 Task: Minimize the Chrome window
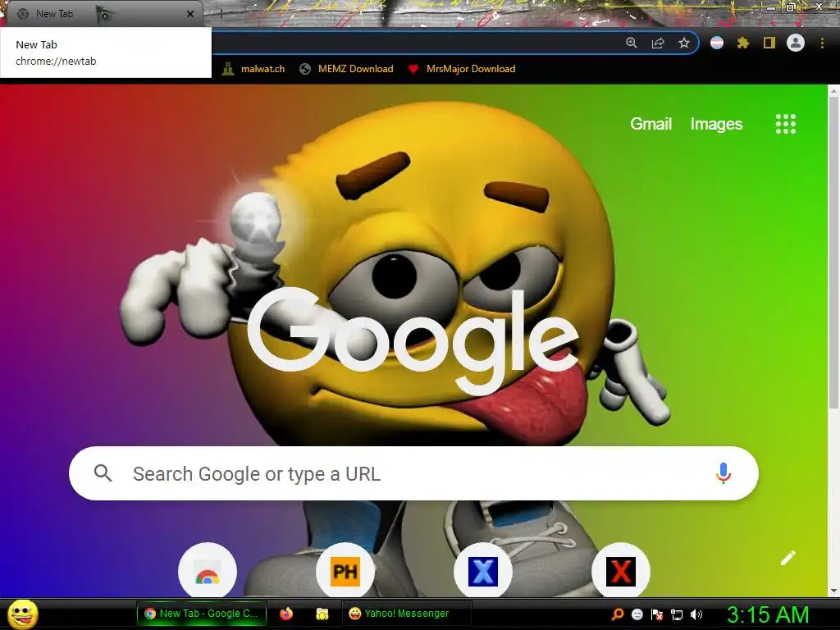pos(770,7)
